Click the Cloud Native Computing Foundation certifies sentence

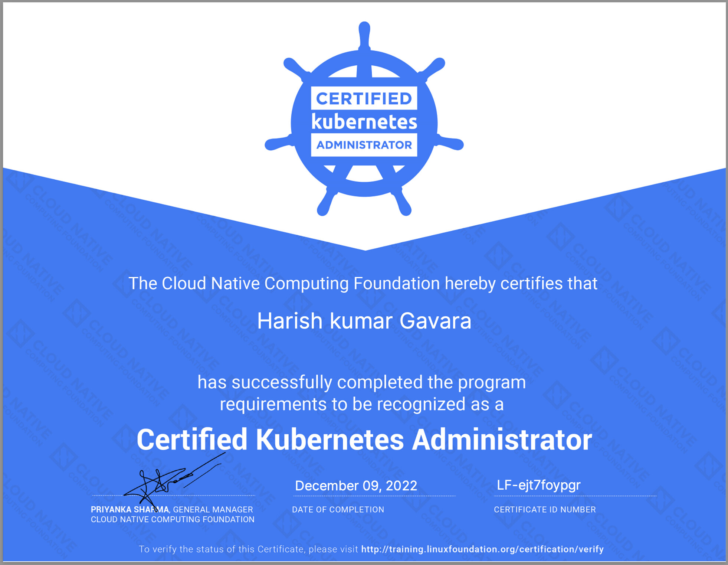pos(363,284)
